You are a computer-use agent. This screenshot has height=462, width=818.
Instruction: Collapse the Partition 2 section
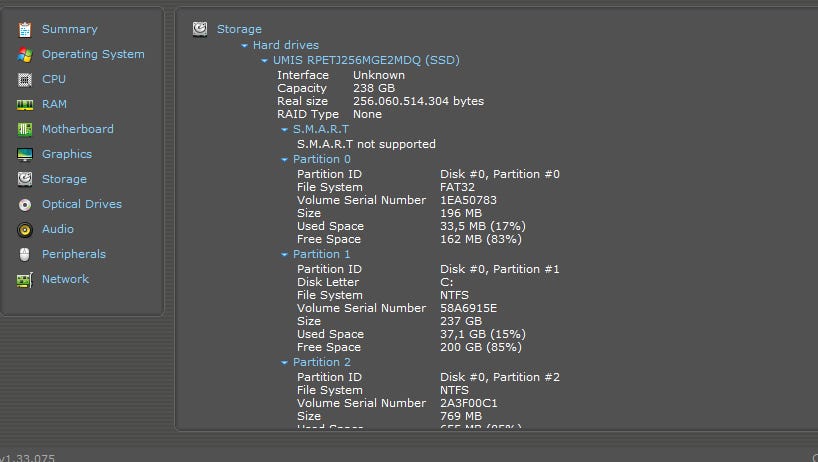point(284,363)
